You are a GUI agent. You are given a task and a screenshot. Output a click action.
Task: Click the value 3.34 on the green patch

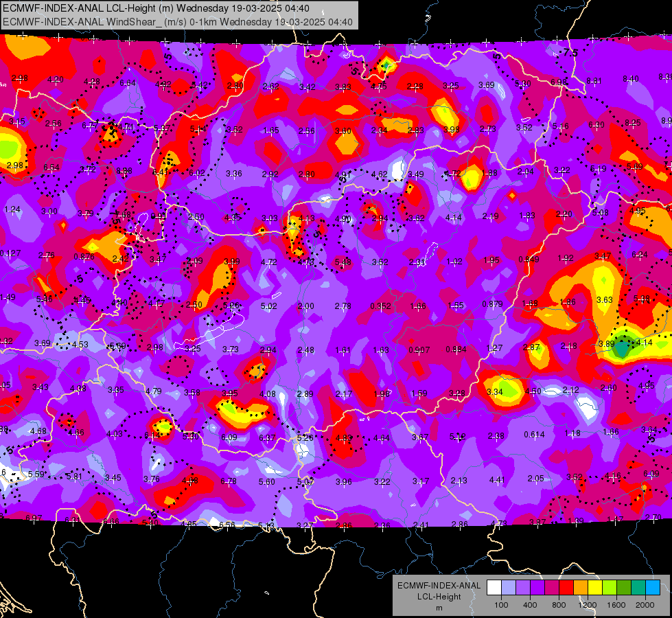tap(495, 391)
